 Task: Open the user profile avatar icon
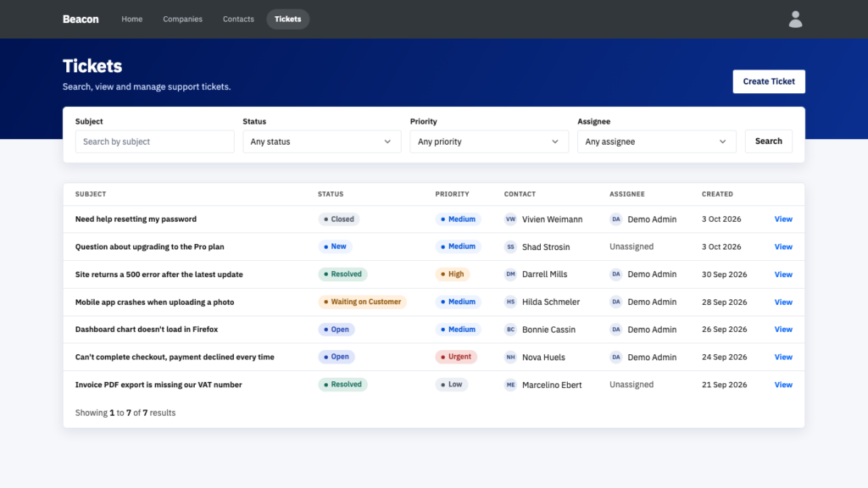(795, 19)
